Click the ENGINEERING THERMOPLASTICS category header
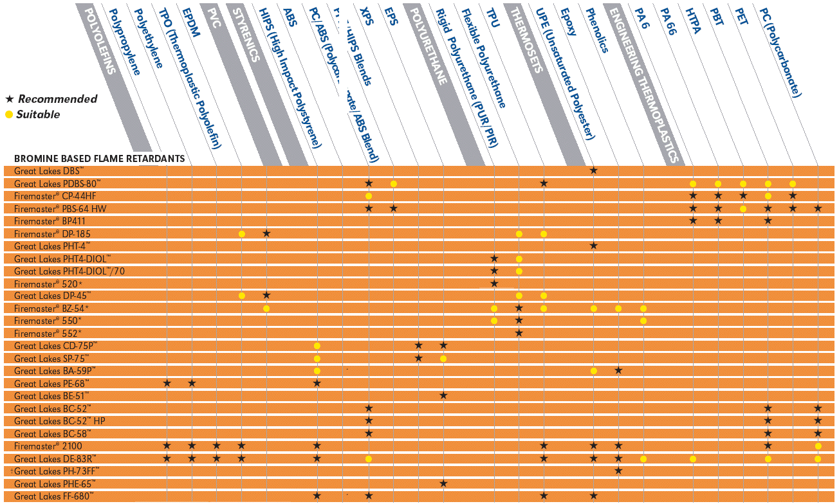 644,84
